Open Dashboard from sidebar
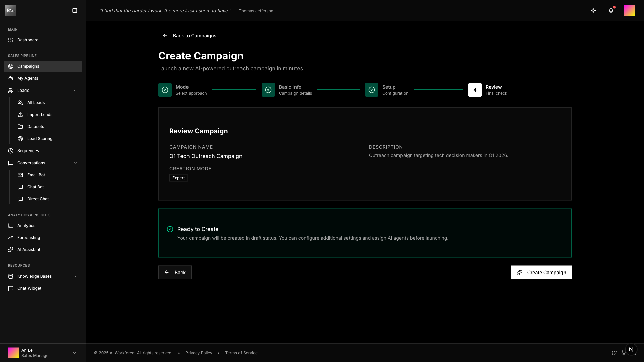Image resolution: width=644 pixels, height=362 pixels. tap(28, 40)
